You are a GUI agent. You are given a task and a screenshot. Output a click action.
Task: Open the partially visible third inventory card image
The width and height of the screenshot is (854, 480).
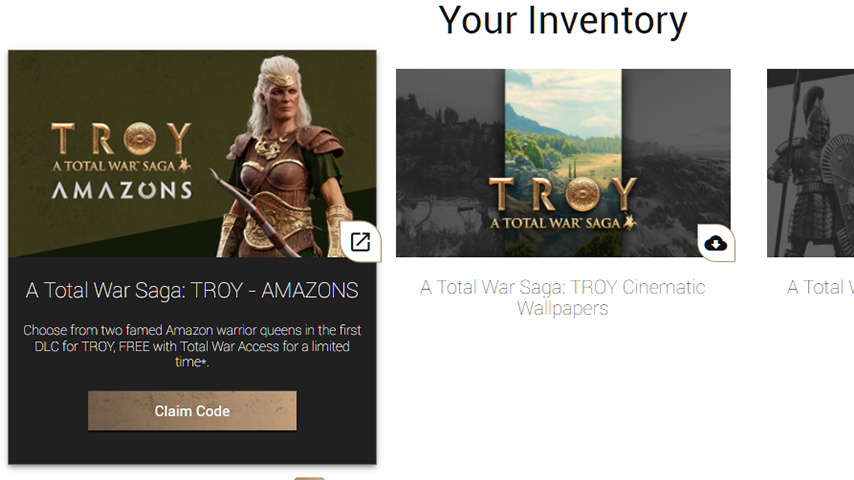point(810,162)
